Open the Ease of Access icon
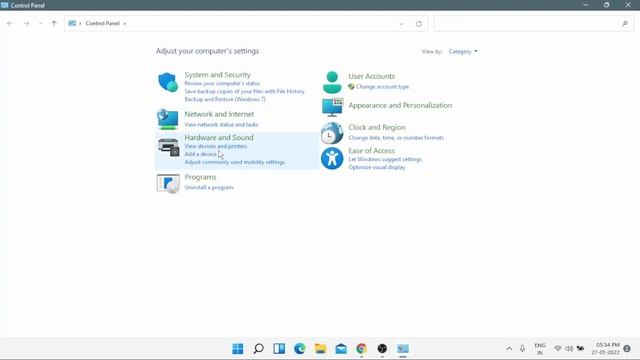640x360 pixels. 332,158
